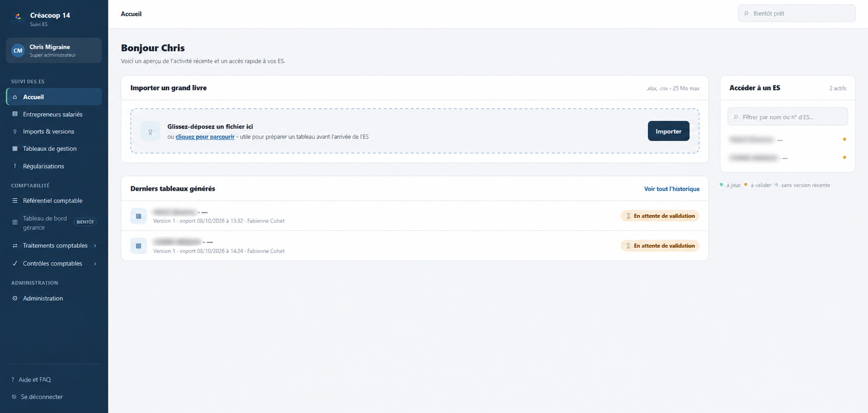The image size is (868, 413).
Task: Focus the 'Filtrer par nom ou n° d'ES' field
Action: 788,116
